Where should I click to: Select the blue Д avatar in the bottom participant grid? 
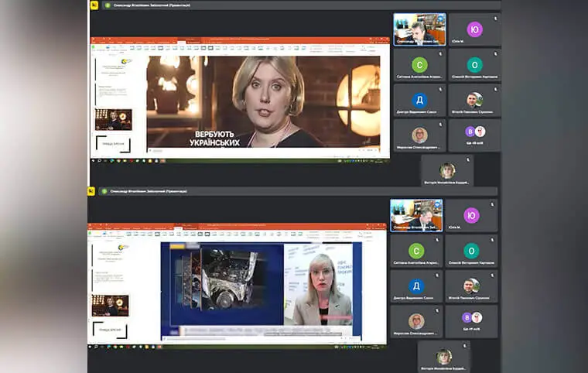(x=416, y=286)
